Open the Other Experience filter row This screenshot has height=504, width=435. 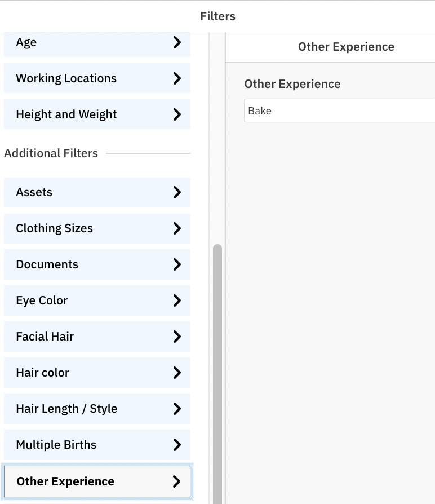pyautogui.click(x=97, y=481)
